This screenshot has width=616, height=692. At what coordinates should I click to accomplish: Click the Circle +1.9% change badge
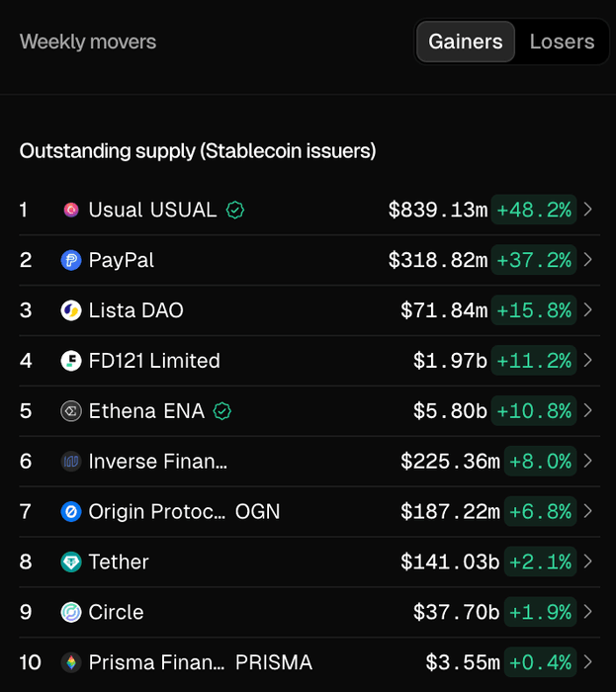click(x=540, y=612)
